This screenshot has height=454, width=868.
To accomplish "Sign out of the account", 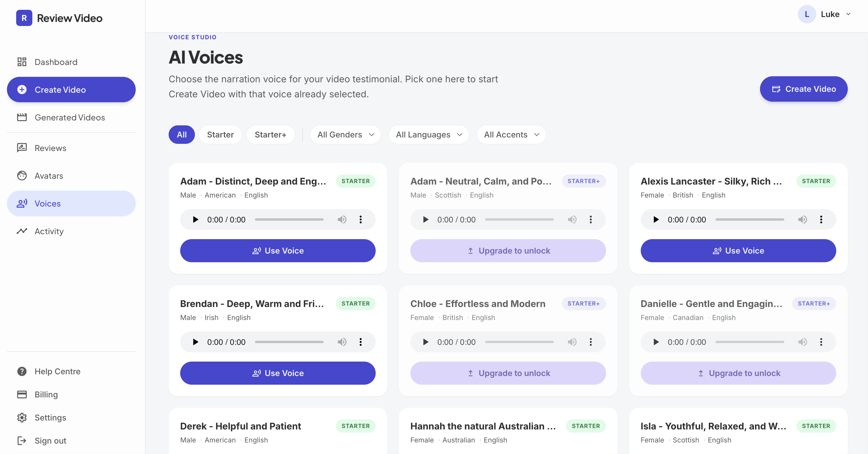I will coord(71,440).
